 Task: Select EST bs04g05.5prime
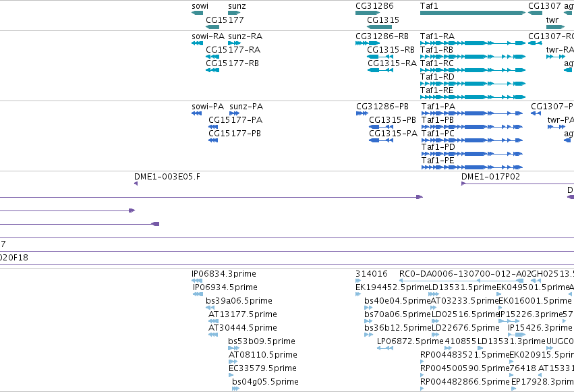(x=236, y=389)
